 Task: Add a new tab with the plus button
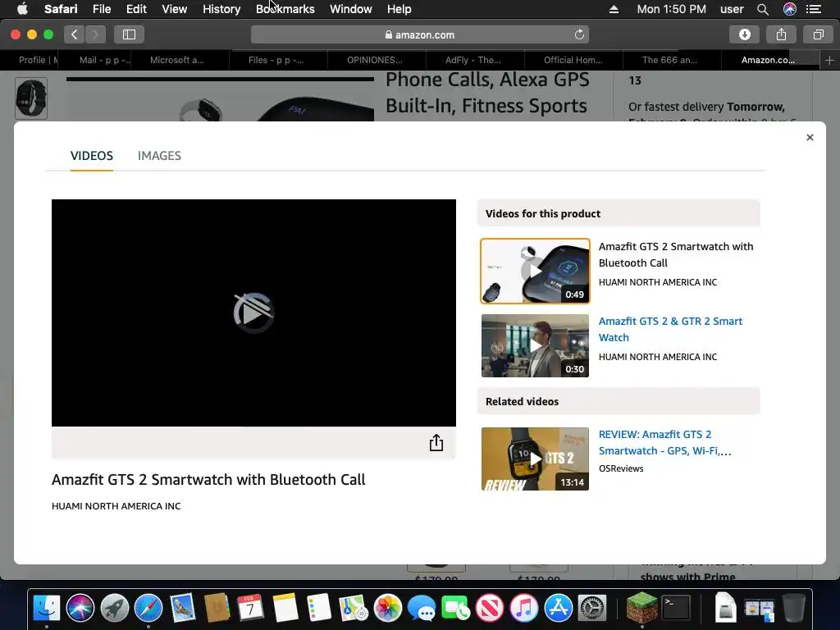pos(829,60)
